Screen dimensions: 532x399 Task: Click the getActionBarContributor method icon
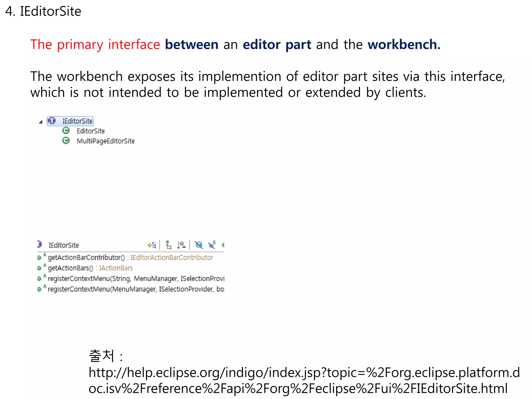[39, 258]
